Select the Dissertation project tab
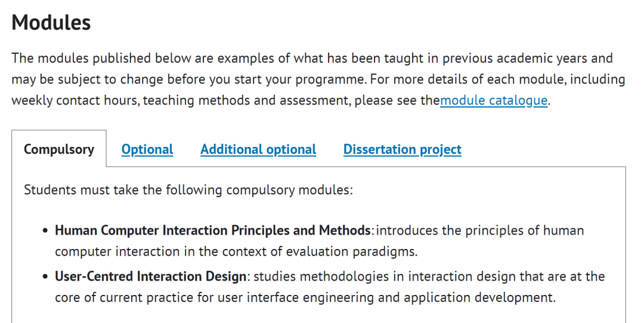The width and height of the screenshot is (644, 323). tap(402, 149)
